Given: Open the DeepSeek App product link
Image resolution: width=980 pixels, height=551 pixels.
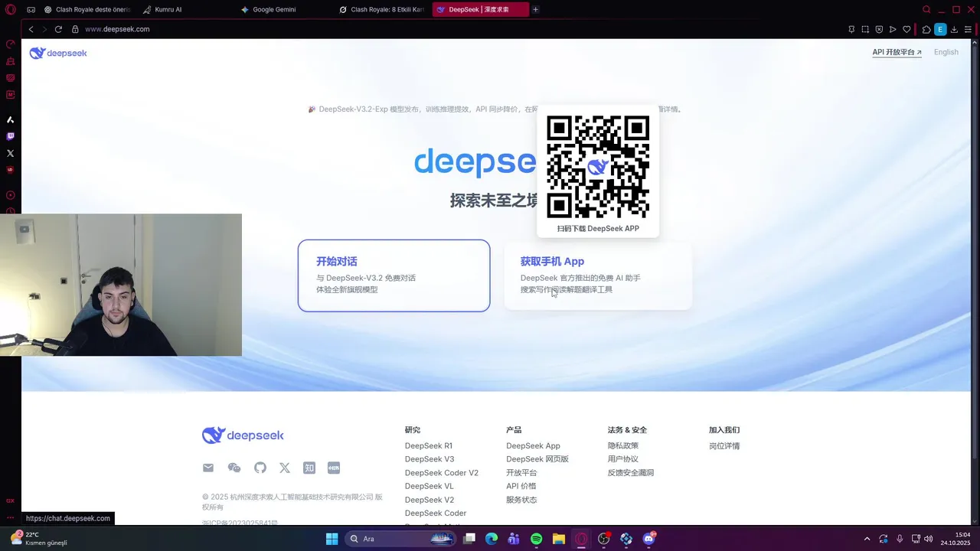Looking at the screenshot, I should (533, 445).
